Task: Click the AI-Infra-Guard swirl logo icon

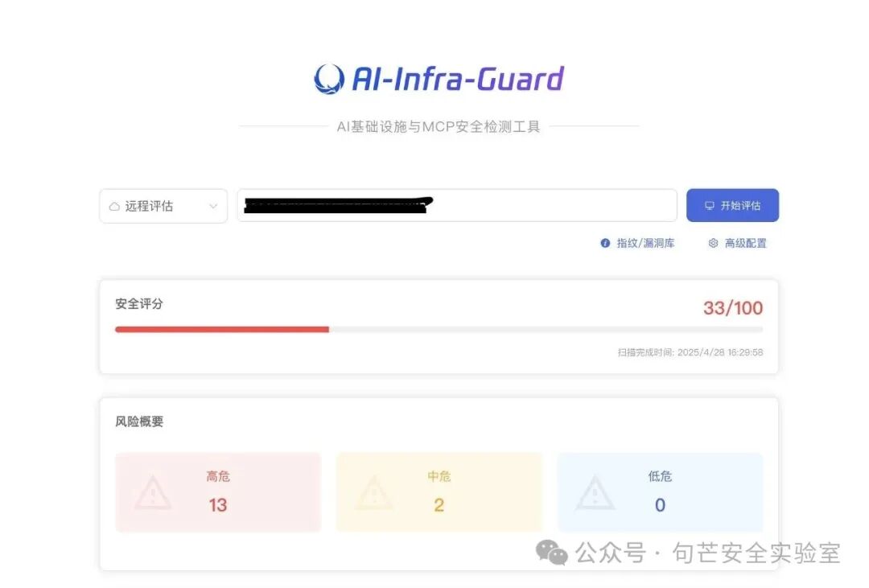Action: 329,79
